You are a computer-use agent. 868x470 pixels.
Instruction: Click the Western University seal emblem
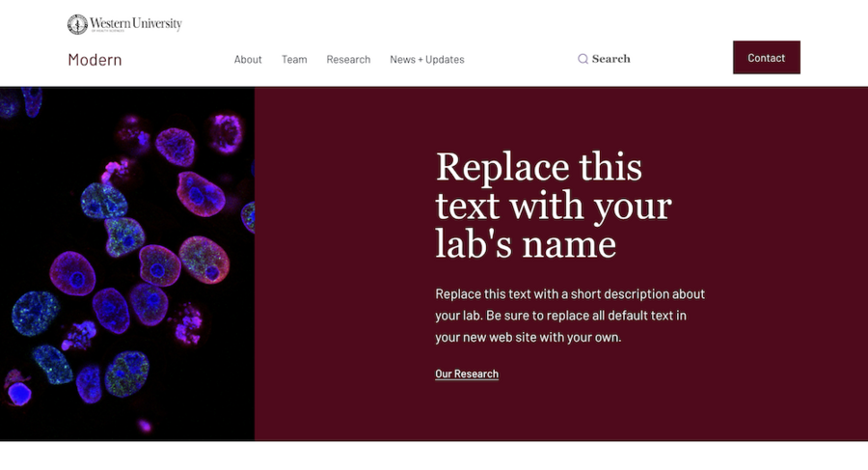[77, 24]
